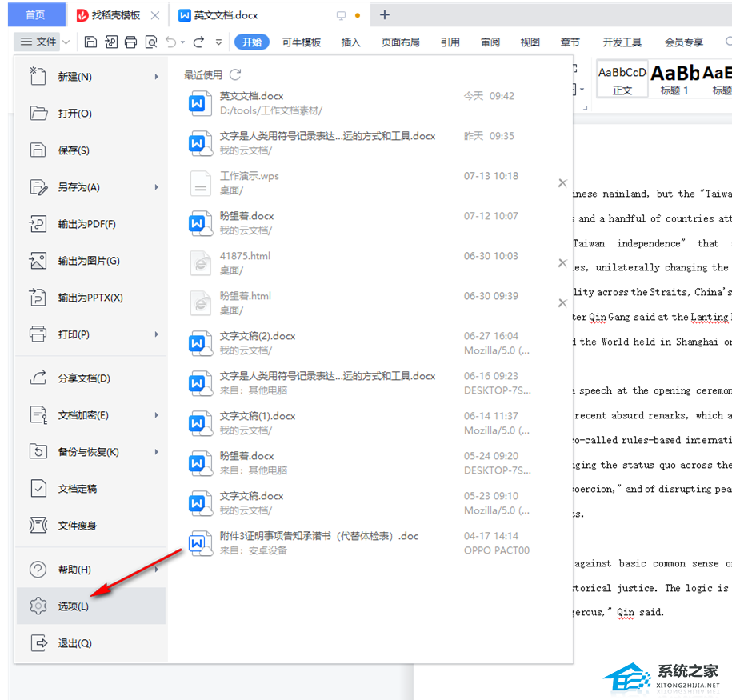Open the 视图 ribbon tab

click(x=530, y=42)
